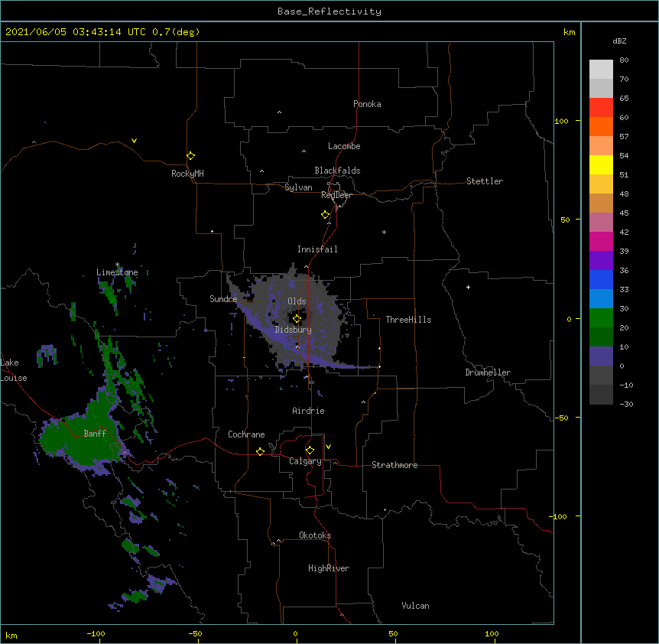
Task: Select the 51-54 dBZ yellow swatch
Action: pos(601,164)
